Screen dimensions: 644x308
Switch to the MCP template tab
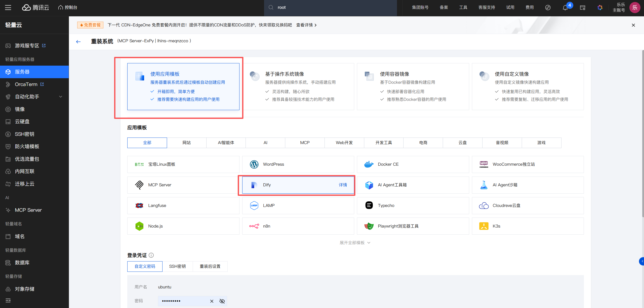point(305,143)
